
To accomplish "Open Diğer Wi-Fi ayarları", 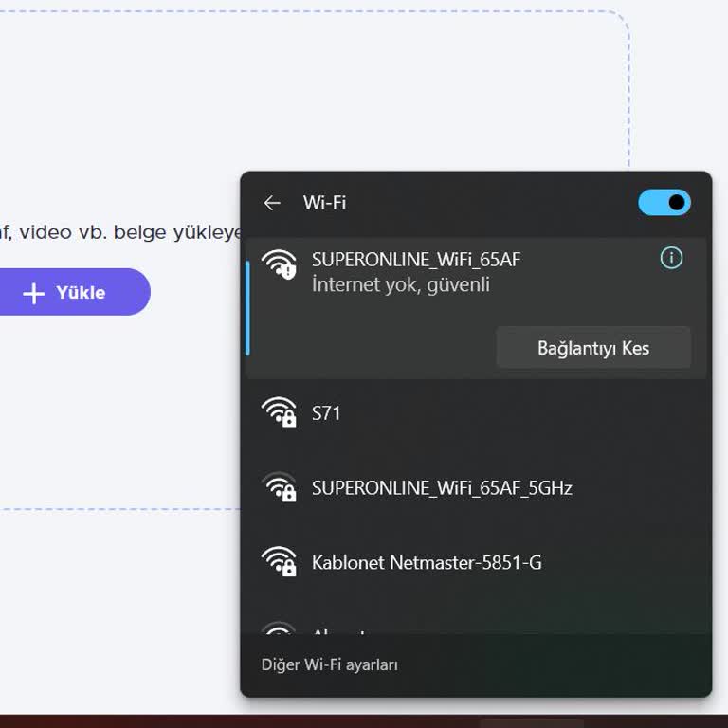I will click(330, 664).
